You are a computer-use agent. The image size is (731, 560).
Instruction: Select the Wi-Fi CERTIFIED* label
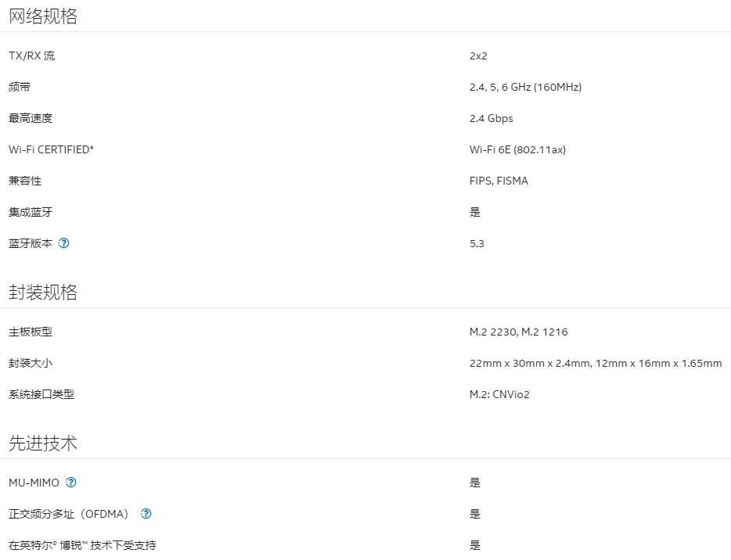(51, 149)
